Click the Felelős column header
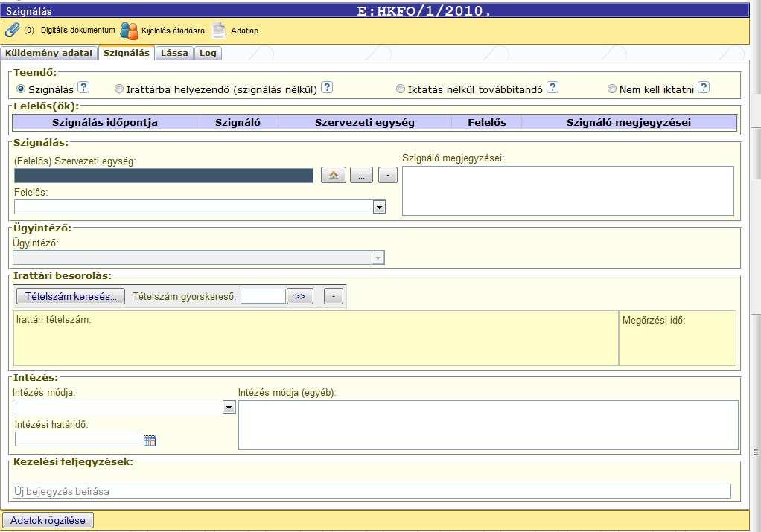761x532 pixels. click(x=487, y=123)
